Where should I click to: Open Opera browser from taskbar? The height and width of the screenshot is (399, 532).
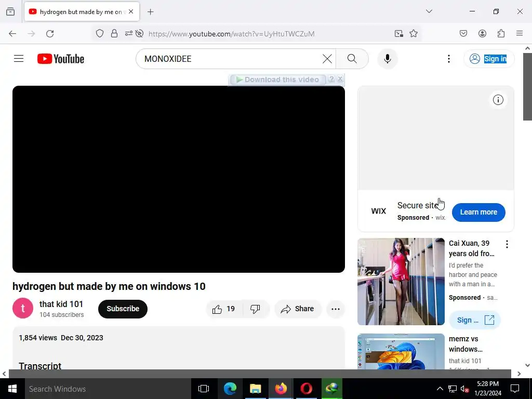coord(306,389)
